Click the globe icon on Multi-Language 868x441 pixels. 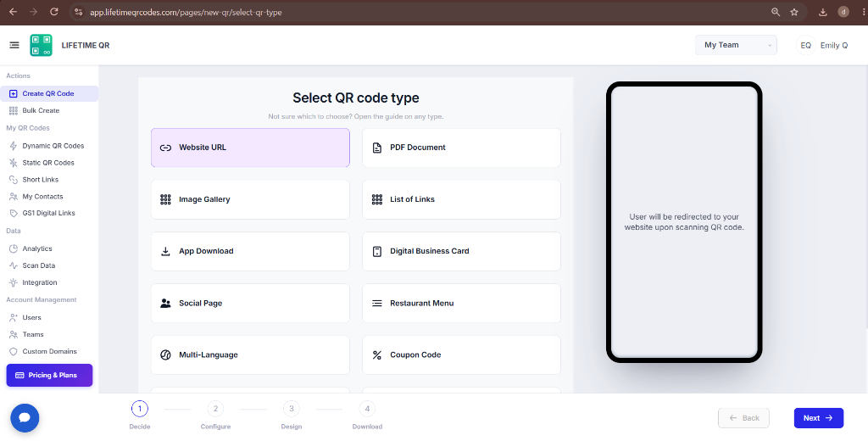pyautogui.click(x=165, y=355)
